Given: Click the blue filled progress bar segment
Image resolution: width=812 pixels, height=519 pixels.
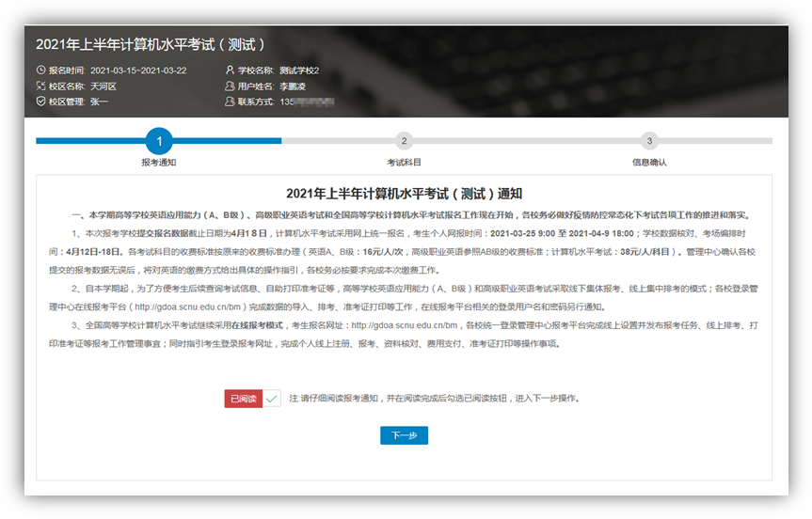Looking at the screenshot, I should 216,141.
